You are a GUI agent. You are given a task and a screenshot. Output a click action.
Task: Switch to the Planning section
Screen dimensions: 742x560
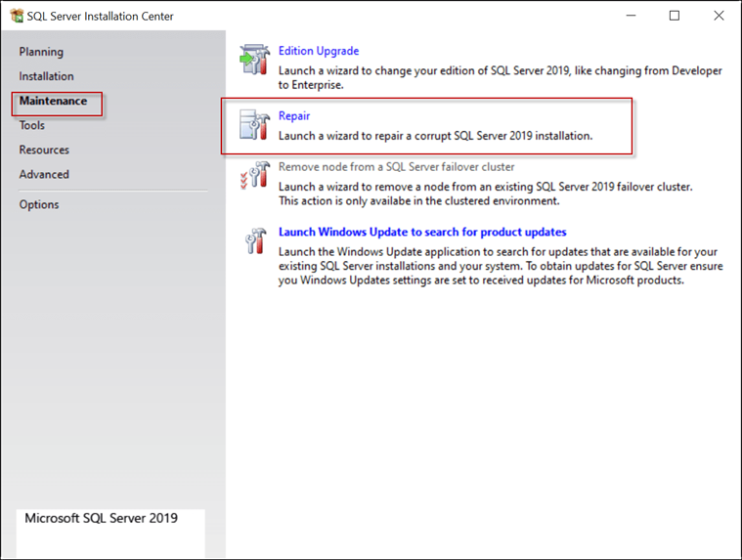[x=41, y=52]
